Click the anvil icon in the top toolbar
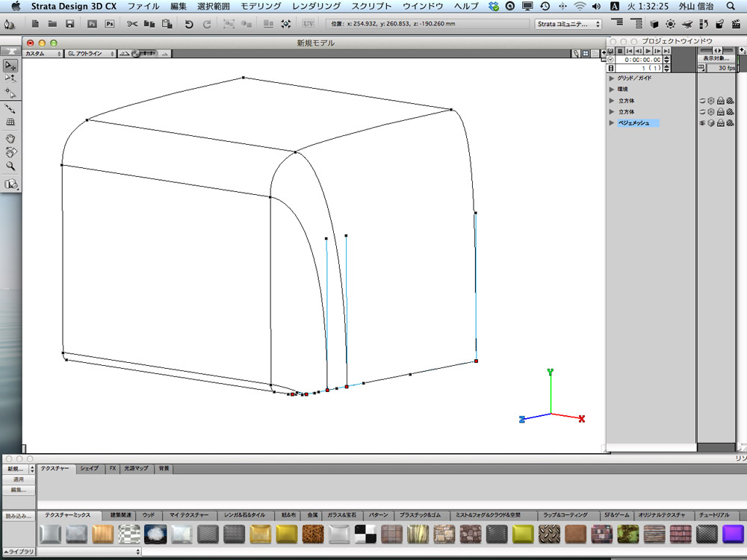 click(x=686, y=24)
